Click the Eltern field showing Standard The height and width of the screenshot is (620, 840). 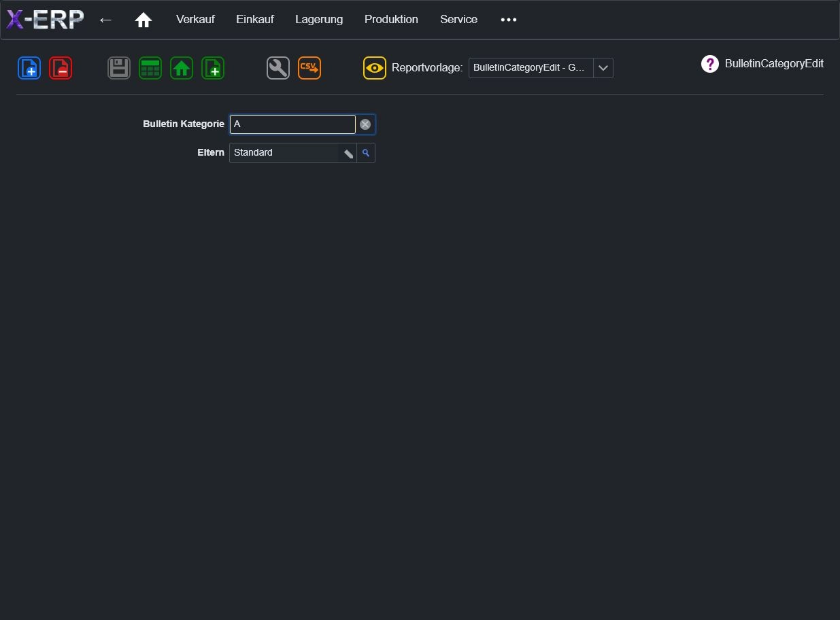284,153
